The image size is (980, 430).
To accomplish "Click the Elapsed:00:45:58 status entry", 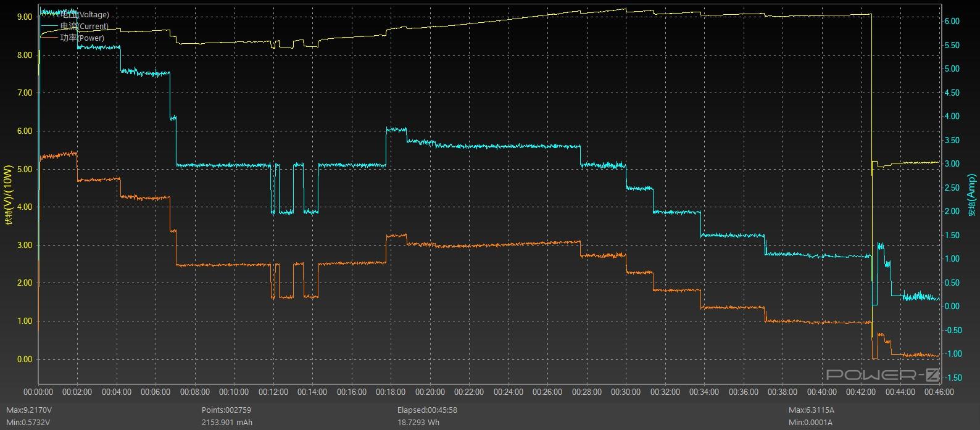I will click(x=427, y=410).
